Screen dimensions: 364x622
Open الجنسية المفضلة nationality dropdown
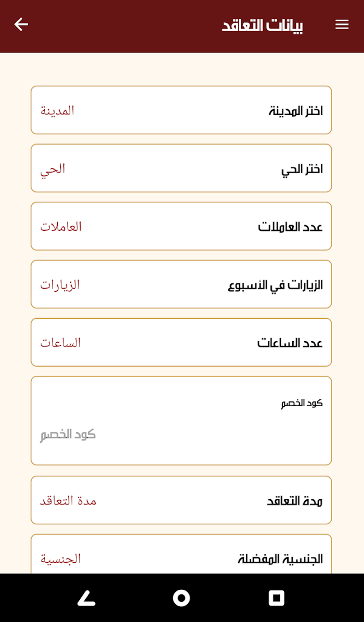181,554
